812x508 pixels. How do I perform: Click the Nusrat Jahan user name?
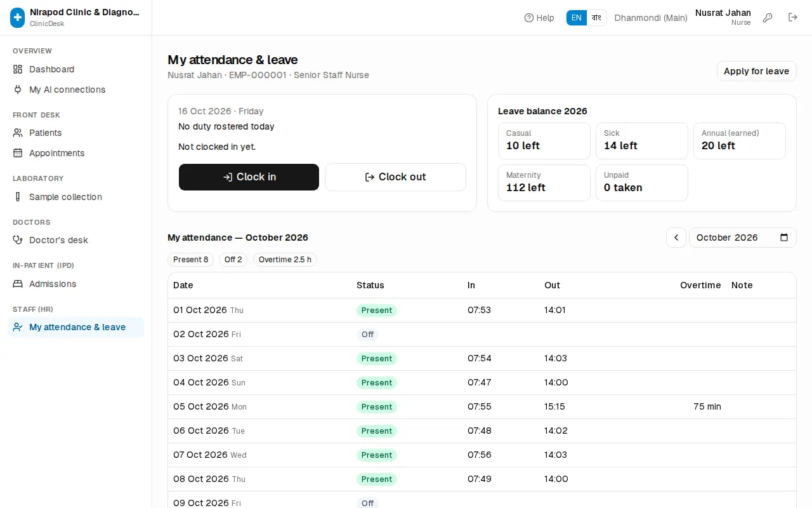[723, 13]
